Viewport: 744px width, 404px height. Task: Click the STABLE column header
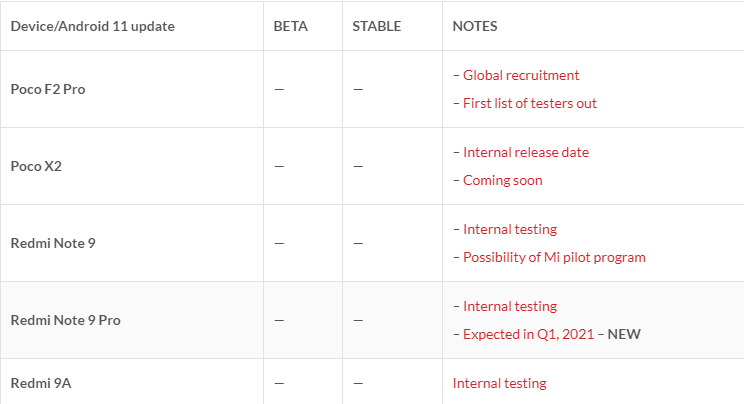click(x=376, y=26)
